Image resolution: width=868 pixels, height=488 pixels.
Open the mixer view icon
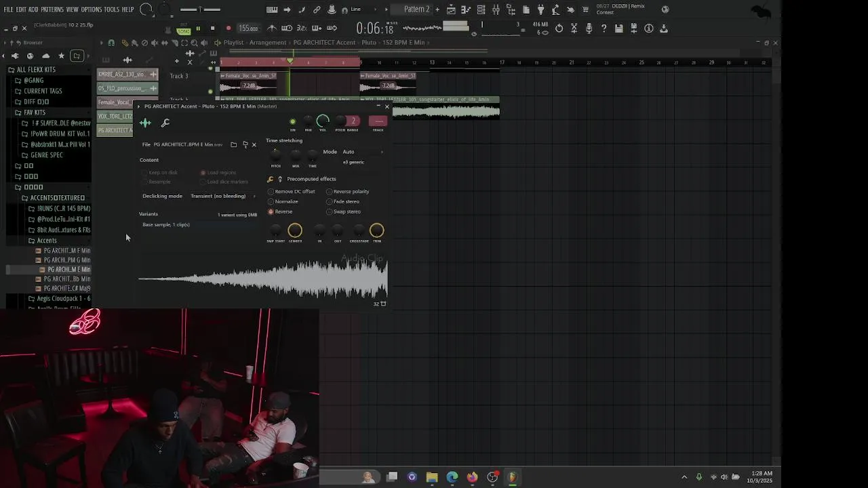(x=496, y=9)
